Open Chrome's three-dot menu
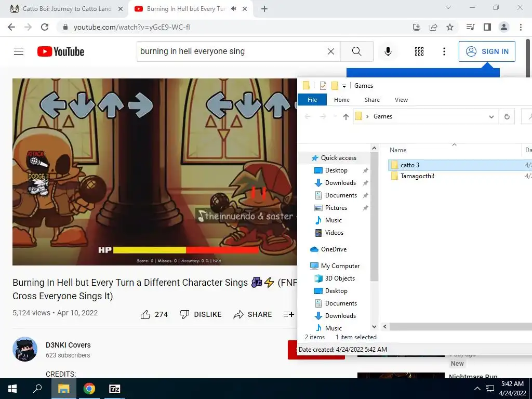 pos(521,27)
